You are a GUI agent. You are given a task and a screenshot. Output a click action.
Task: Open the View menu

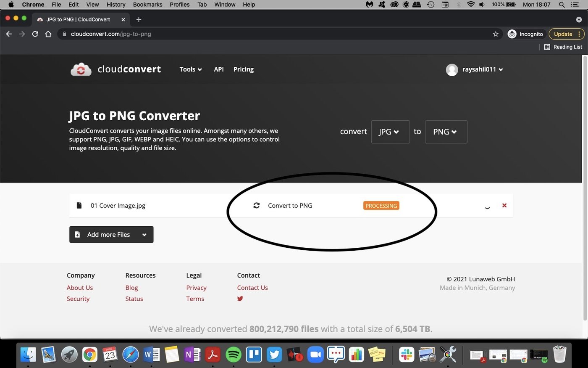click(92, 5)
